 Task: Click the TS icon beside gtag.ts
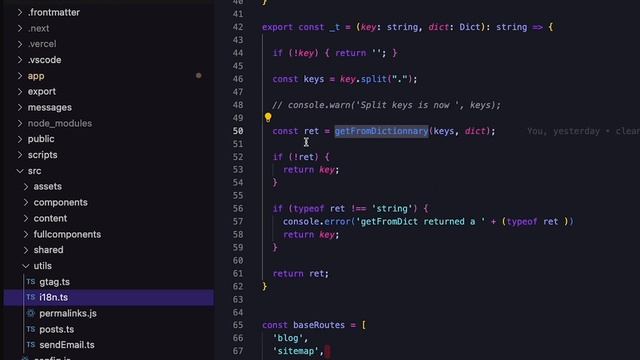tap(31, 282)
